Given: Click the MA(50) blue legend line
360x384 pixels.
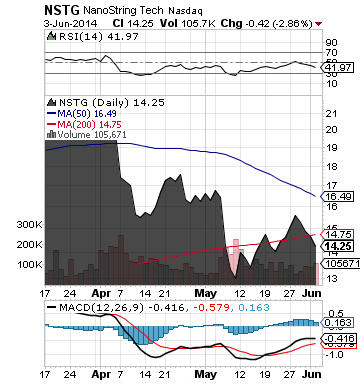Looking at the screenshot, I should [x=51, y=113].
